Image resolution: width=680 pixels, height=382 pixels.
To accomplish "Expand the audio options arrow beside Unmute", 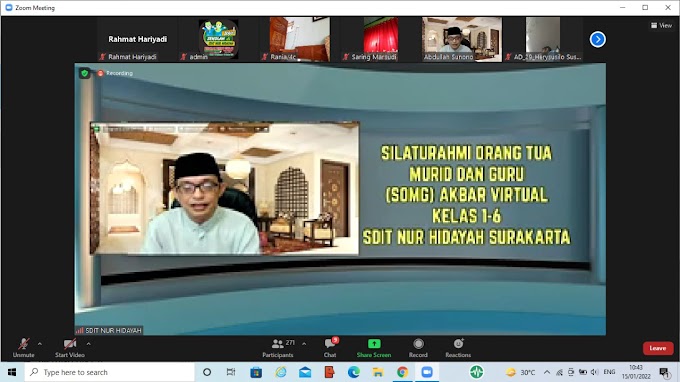I will point(40,344).
